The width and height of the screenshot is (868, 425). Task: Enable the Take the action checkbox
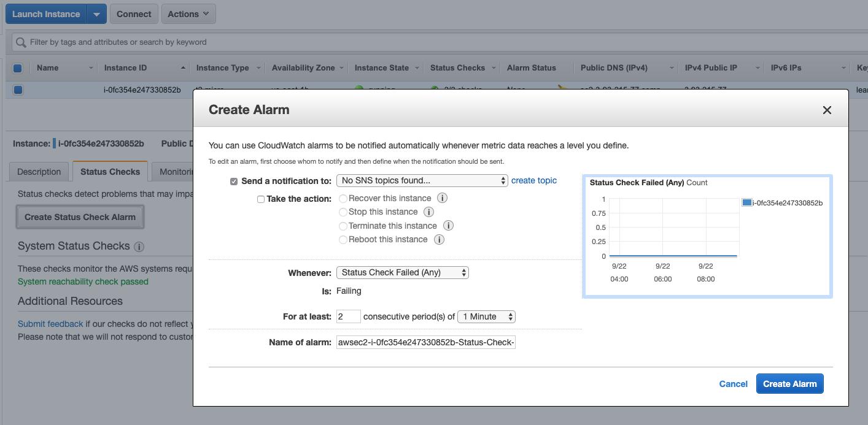tap(261, 198)
